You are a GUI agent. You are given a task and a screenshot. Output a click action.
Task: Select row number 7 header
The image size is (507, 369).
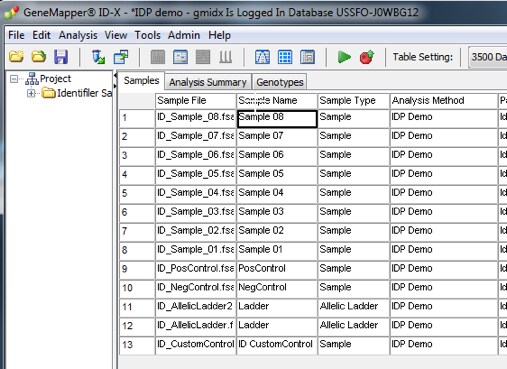[x=137, y=231]
